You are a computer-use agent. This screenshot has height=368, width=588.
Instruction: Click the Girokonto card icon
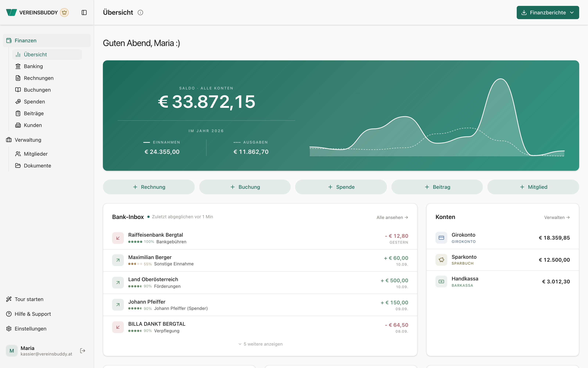click(x=441, y=238)
